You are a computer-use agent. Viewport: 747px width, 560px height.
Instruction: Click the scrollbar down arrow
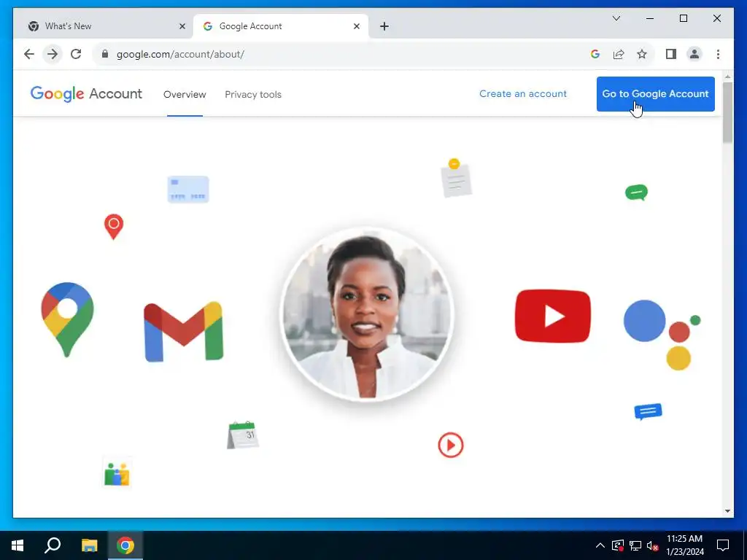click(x=727, y=511)
